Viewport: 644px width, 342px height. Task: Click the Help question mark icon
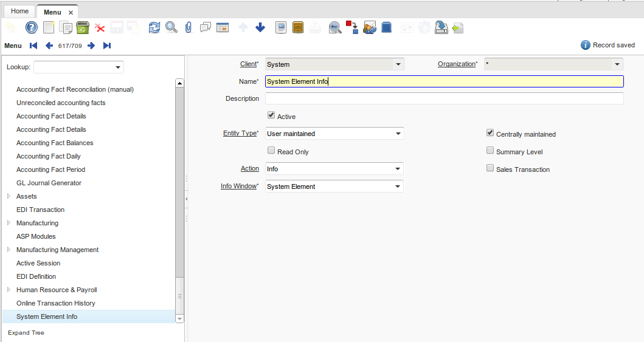point(31,27)
